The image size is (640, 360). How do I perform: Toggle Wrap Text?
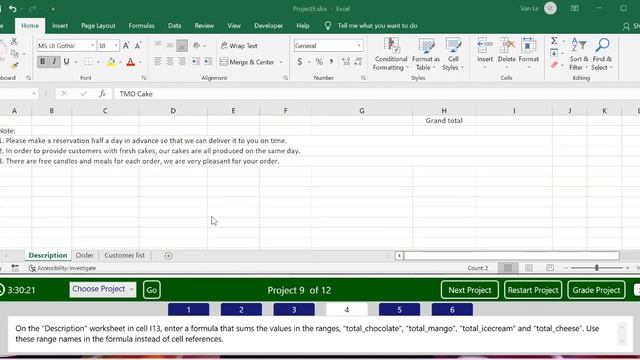tap(239, 46)
